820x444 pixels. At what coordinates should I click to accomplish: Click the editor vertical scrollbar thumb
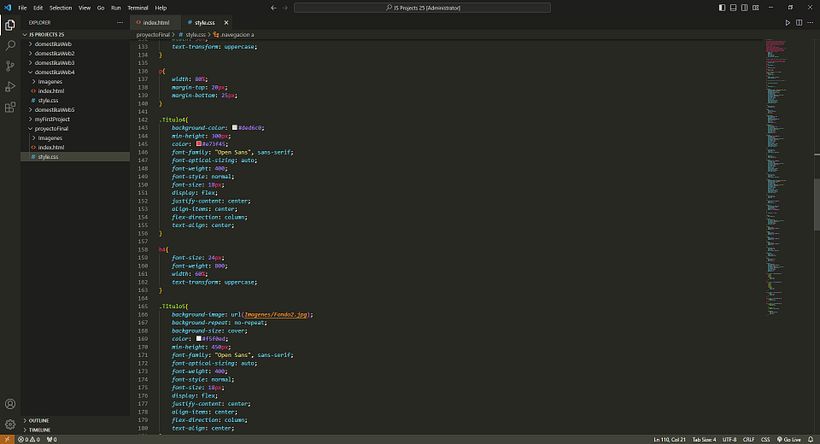(817, 204)
